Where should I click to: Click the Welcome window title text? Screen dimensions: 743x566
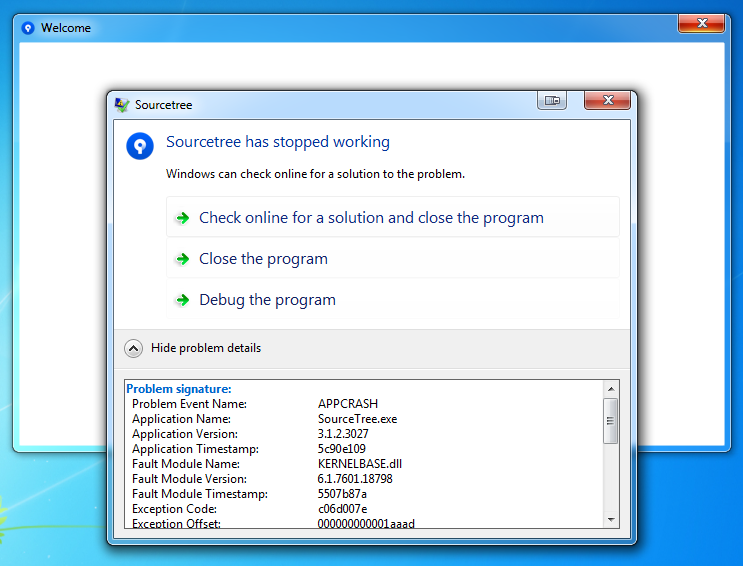point(66,28)
